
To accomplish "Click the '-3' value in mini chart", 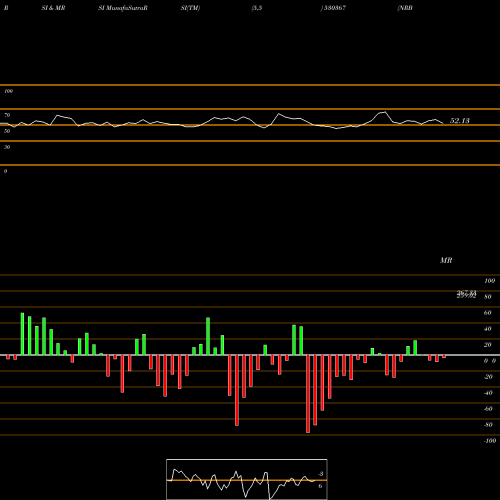I will pos(320,474).
